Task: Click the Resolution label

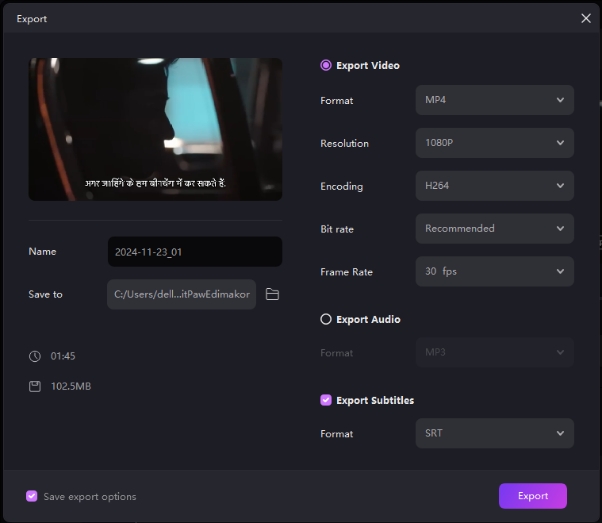Action: tap(344, 143)
